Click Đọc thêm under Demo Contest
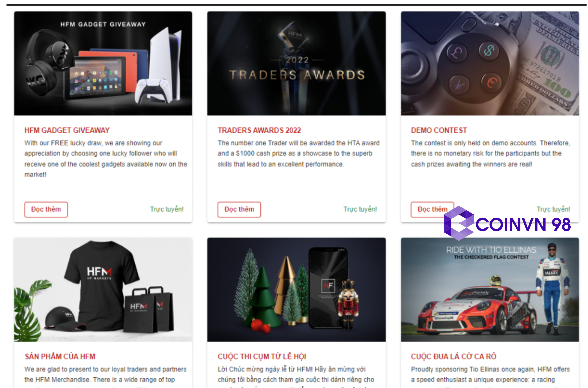Viewport: 588px width, 388px height. coord(432,209)
